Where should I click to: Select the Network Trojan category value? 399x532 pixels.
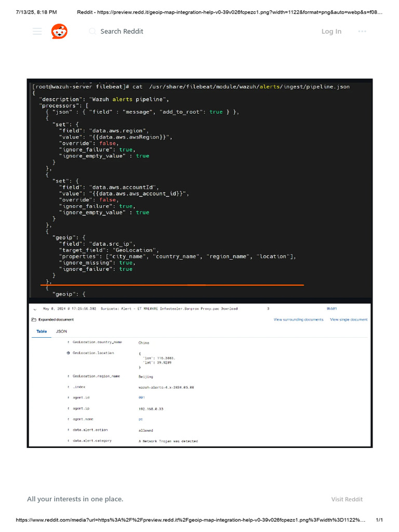pyautogui.click(x=168, y=441)
